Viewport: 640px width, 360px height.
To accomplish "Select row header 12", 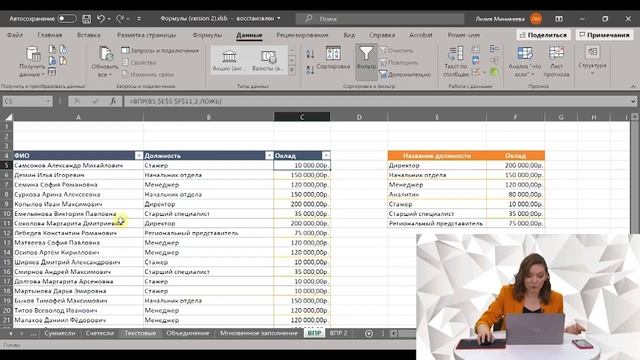I will (x=7, y=233).
